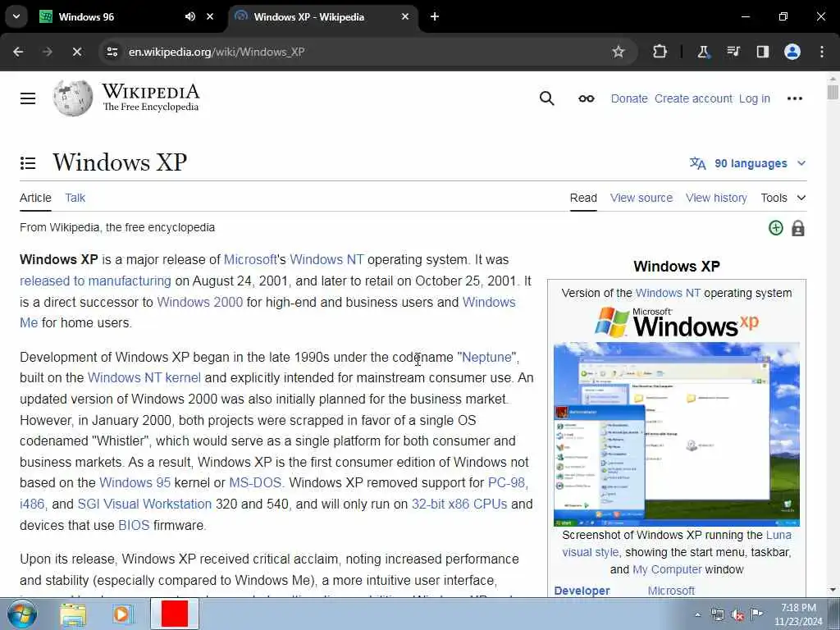Open the View history tab
The image size is (840, 630).
tap(716, 198)
